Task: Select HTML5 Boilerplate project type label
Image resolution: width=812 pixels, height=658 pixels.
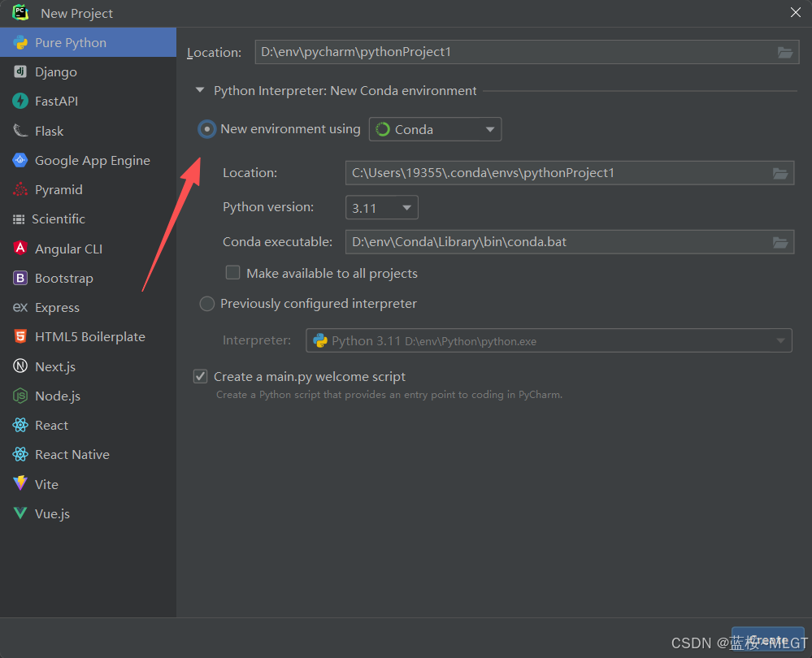Action: pos(90,336)
